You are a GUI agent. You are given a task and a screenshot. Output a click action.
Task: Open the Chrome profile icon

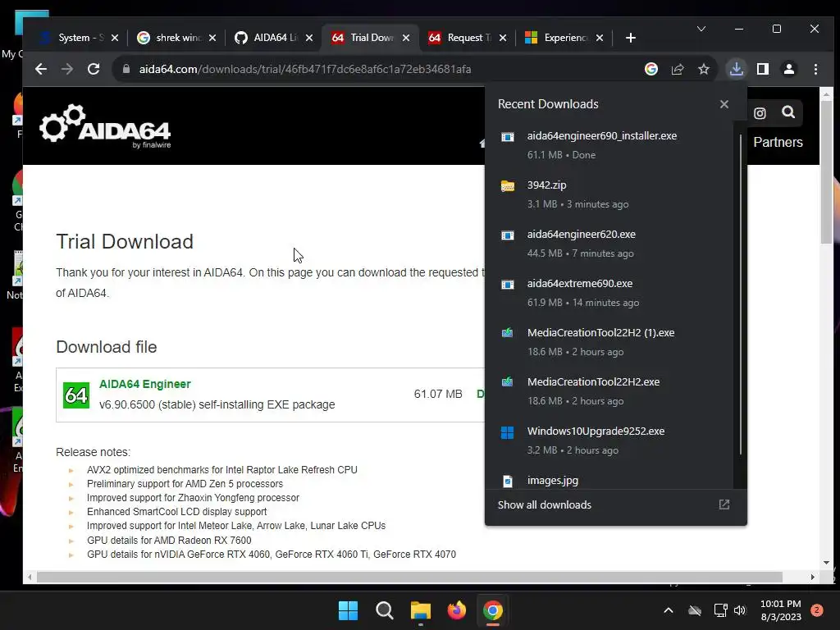789,69
